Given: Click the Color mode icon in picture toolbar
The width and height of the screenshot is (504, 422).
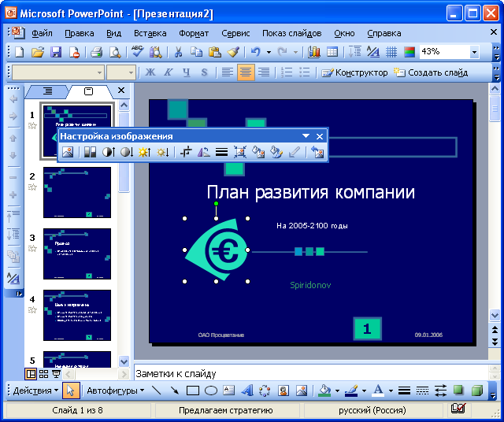Looking at the screenshot, I should (91, 152).
